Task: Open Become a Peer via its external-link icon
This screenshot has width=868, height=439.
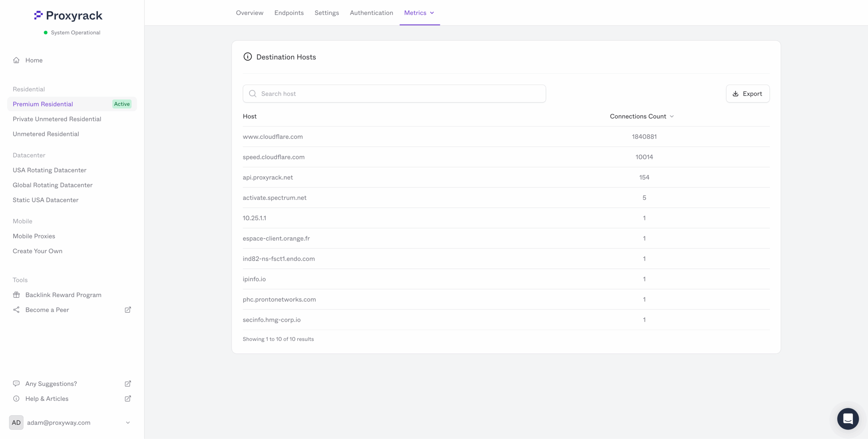Action: coord(128,310)
